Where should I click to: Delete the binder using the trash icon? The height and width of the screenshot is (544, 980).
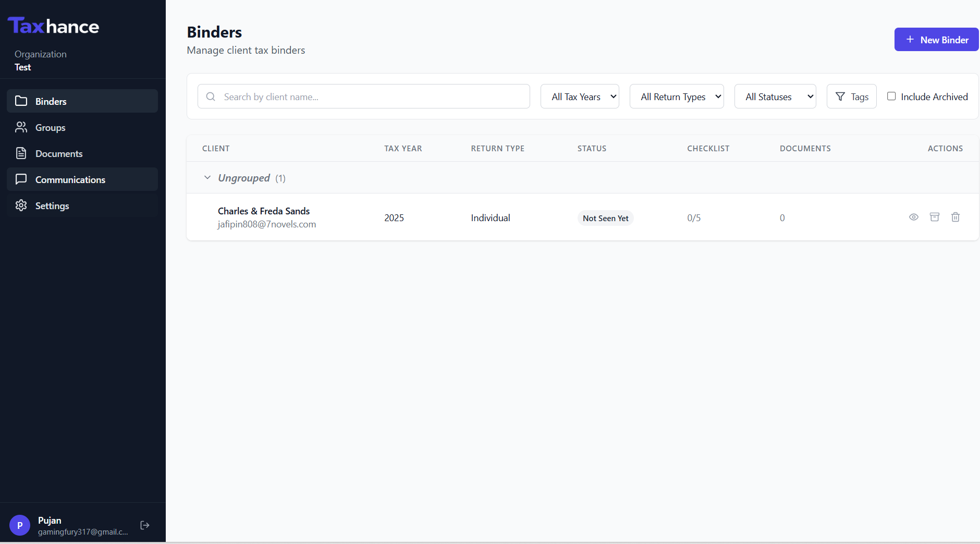pos(955,217)
